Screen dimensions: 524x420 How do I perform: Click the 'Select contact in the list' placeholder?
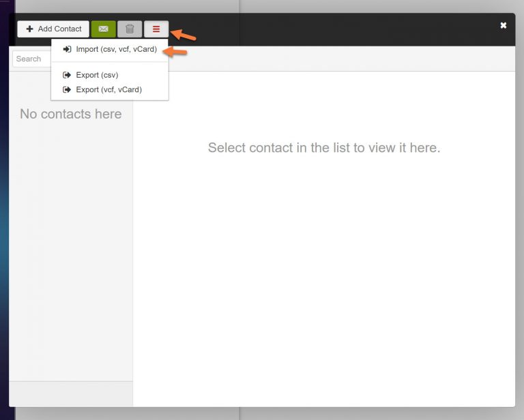[324, 148]
